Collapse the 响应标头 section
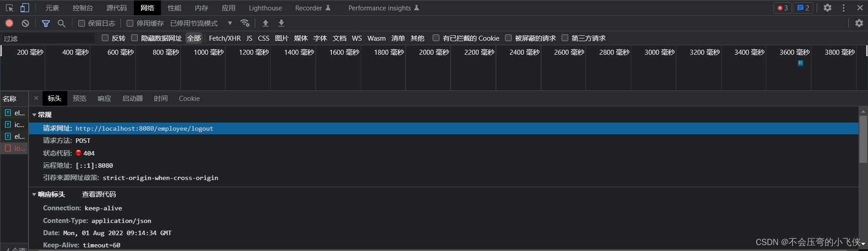 (34, 194)
